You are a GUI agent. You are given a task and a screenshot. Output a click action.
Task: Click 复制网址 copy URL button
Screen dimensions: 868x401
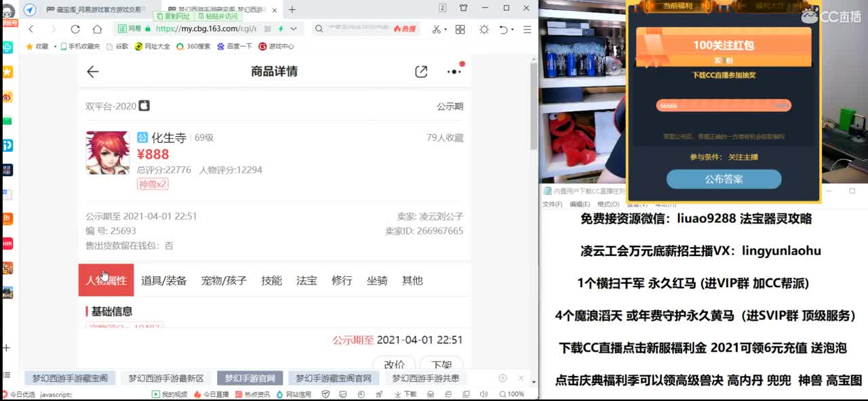pos(174,16)
